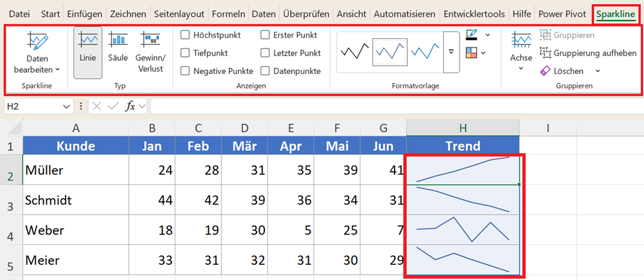Open the Sparkline tab

616,14
